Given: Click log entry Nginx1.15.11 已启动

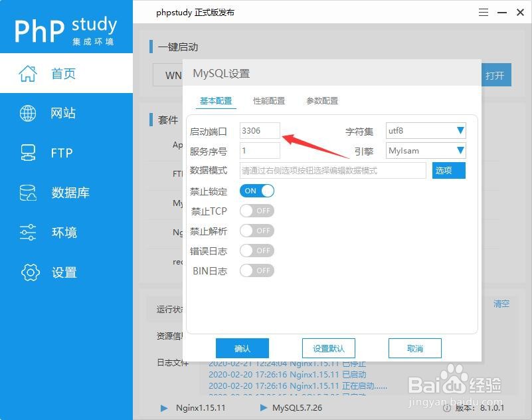Looking at the screenshot, I should point(288,375).
